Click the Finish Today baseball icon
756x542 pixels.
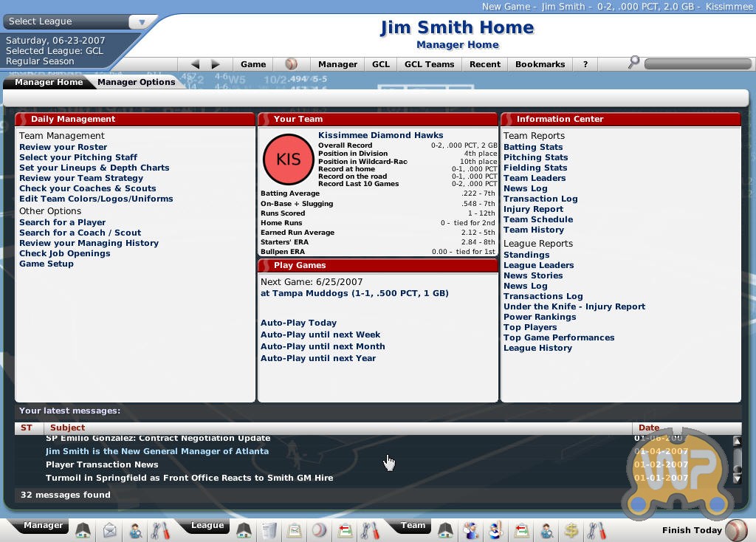click(736, 530)
